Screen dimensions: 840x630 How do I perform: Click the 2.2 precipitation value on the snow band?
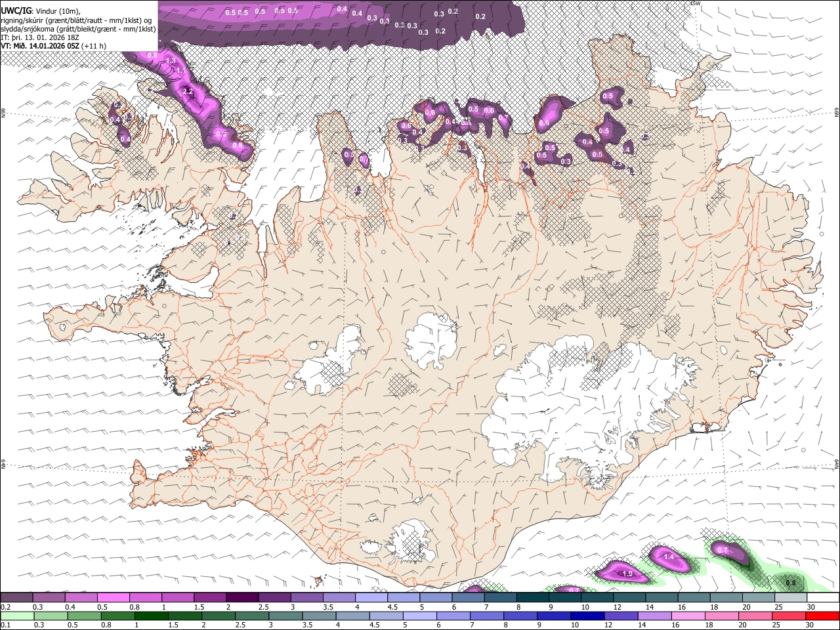click(188, 92)
